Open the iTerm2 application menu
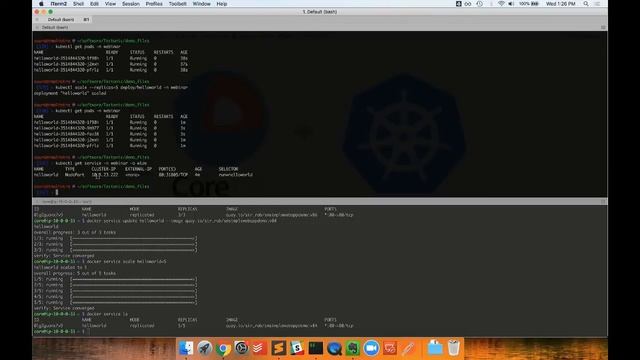 pos(58,4)
